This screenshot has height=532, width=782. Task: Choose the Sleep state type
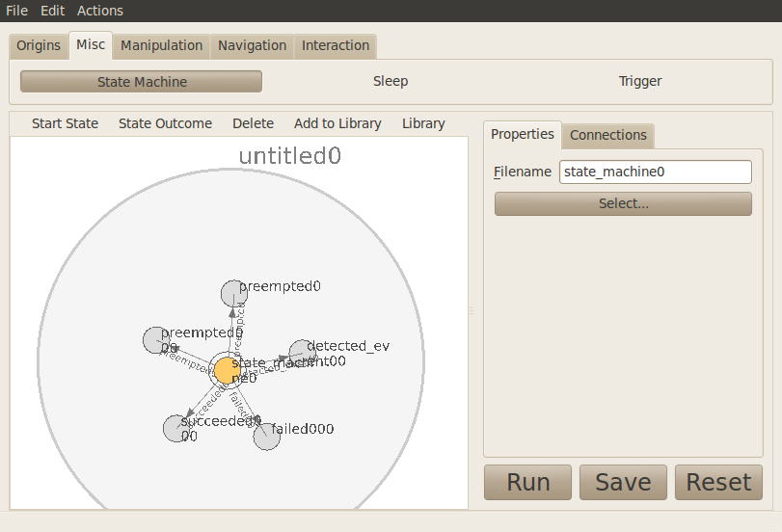click(x=391, y=82)
